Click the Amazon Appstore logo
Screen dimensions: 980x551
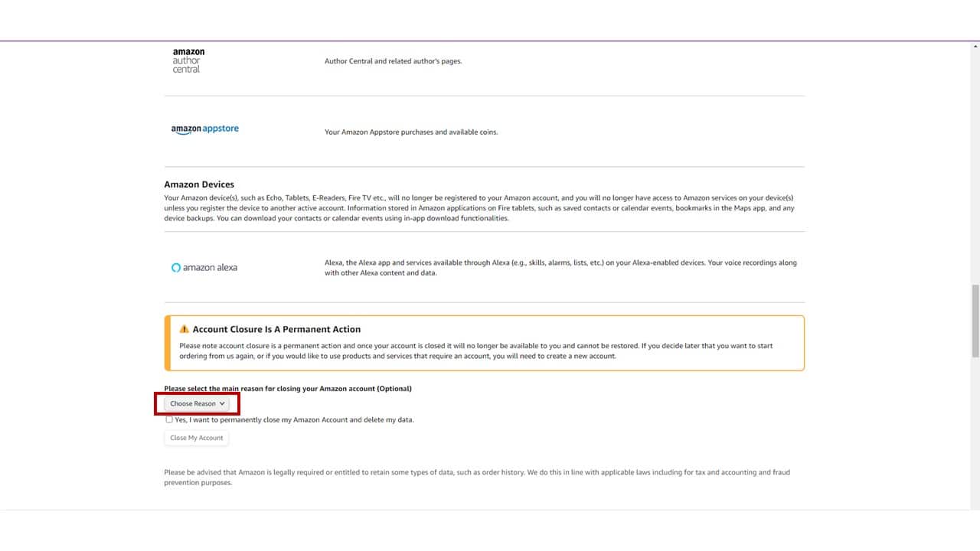point(205,129)
